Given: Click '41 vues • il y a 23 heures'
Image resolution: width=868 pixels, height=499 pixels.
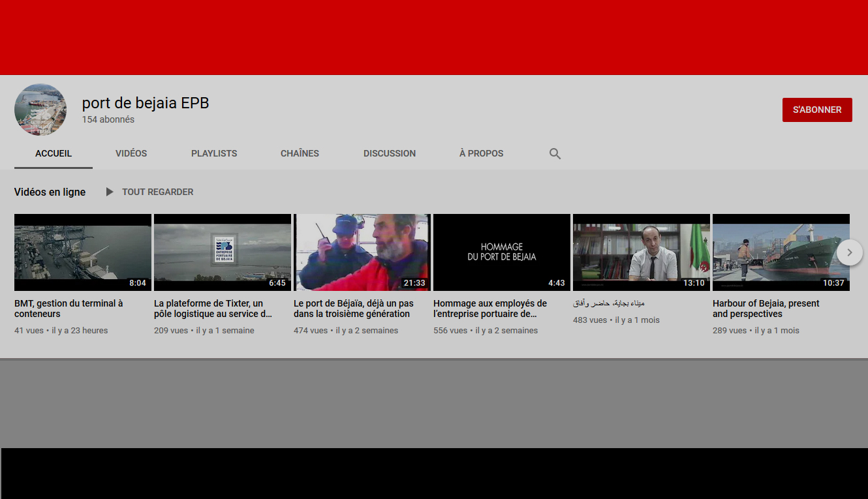Looking at the screenshot, I should [x=61, y=331].
